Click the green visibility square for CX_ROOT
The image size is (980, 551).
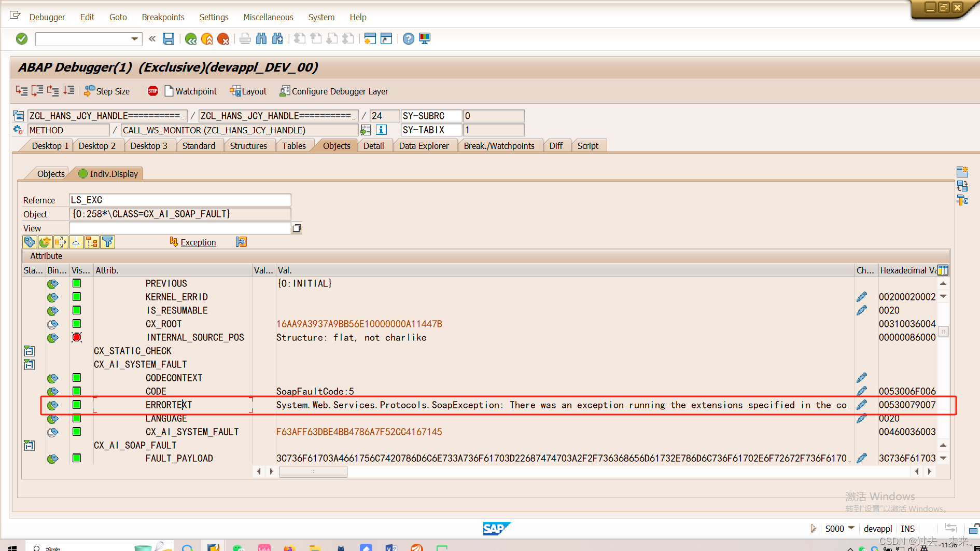point(77,324)
